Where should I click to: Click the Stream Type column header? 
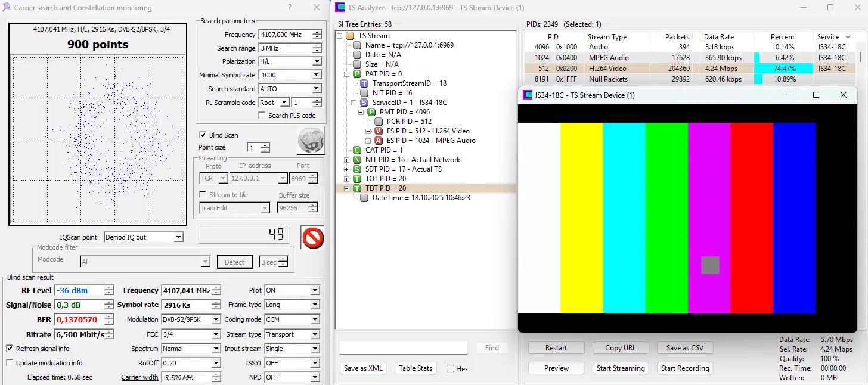pyautogui.click(x=607, y=37)
